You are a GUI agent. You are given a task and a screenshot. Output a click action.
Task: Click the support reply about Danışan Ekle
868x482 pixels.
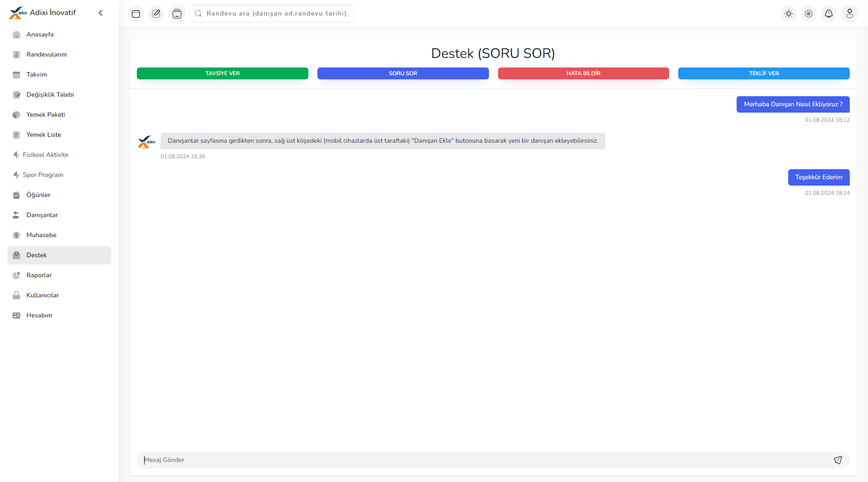[x=383, y=141]
